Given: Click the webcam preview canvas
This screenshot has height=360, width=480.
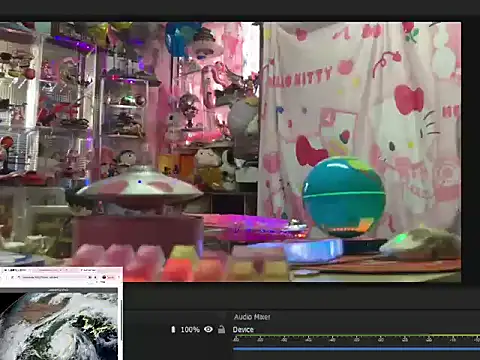Looking at the screenshot, I should coord(230,152).
